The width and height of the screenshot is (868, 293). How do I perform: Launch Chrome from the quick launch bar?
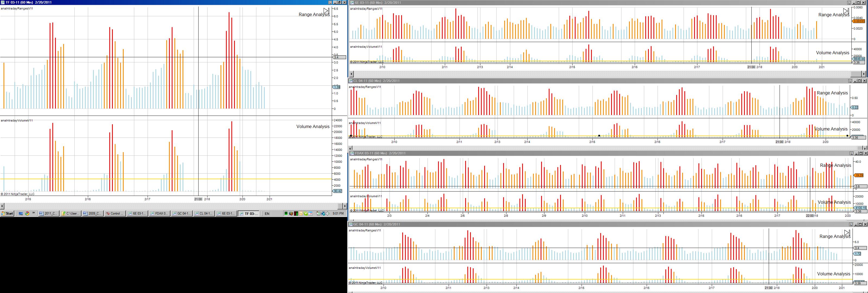(x=27, y=214)
